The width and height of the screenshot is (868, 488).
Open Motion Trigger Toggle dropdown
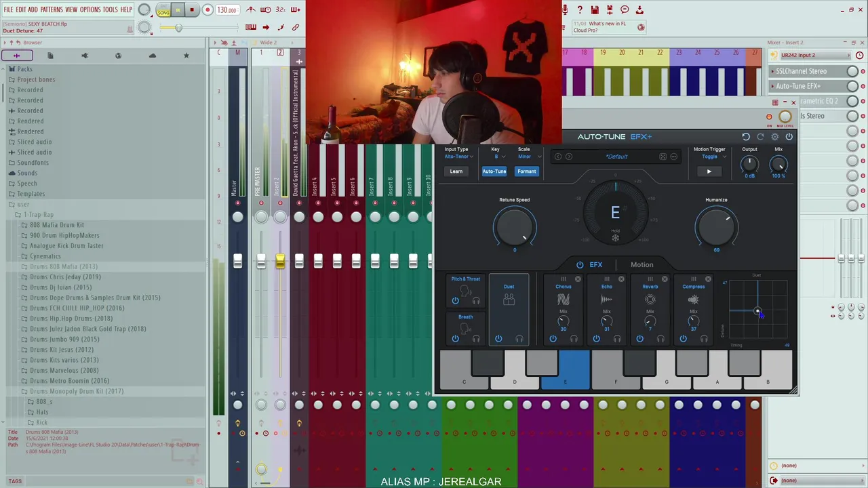(713, 157)
